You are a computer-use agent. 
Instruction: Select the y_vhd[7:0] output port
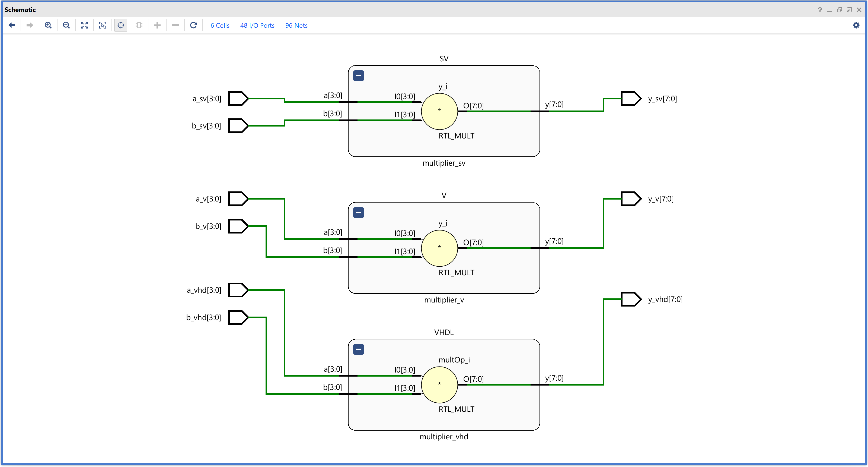(631, 299)
